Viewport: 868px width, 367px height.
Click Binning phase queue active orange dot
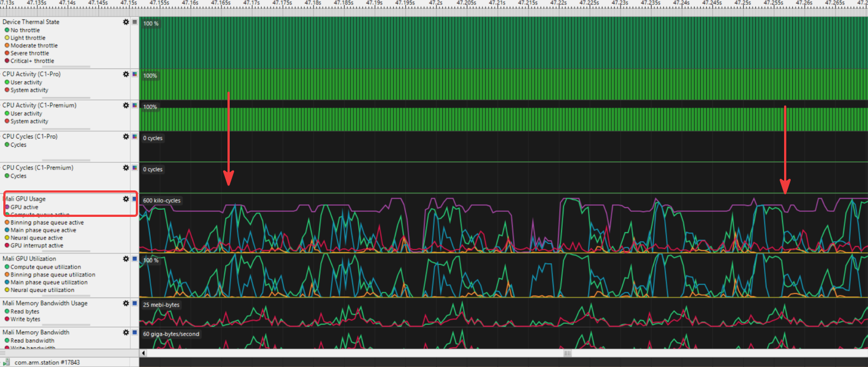(x=7, y=223)
